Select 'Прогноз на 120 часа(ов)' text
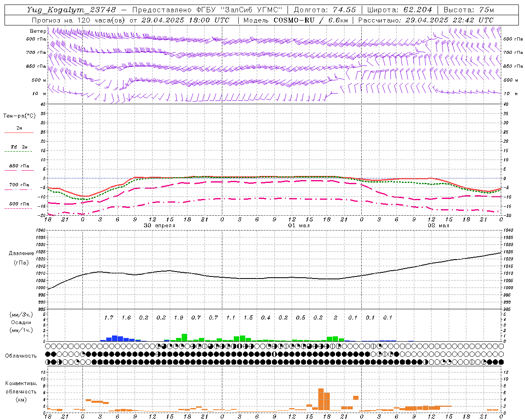The width and height of the screenshot is (525, 420). [x=79, y=20]
